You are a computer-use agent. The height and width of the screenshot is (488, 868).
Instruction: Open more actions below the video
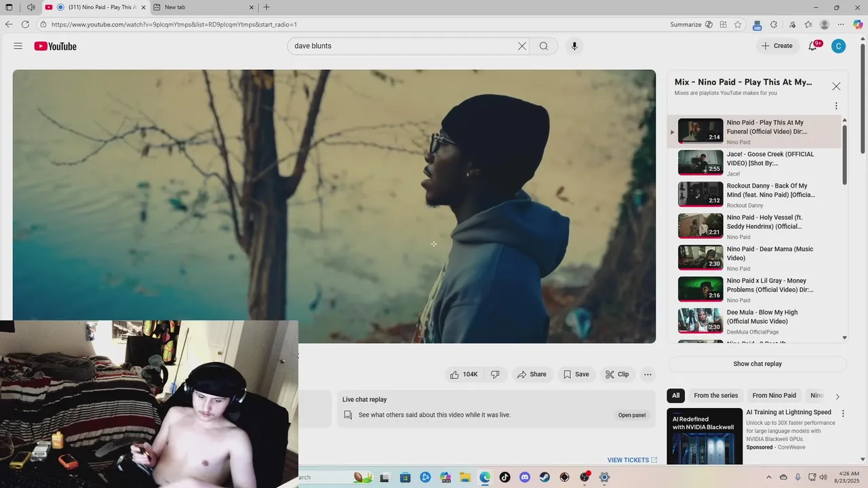(648, 374)
